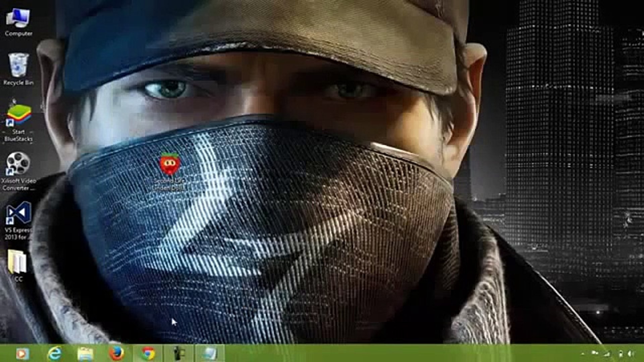The height and width of the screenshot is (362, 644).
Task: Click the battery power tray icon
Action: point(620,354)
